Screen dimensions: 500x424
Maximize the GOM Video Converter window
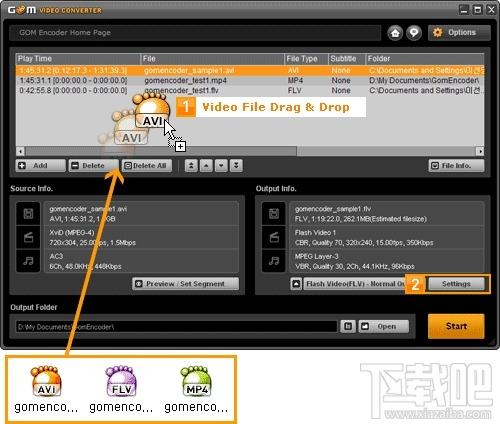click(x=477, y=9)
